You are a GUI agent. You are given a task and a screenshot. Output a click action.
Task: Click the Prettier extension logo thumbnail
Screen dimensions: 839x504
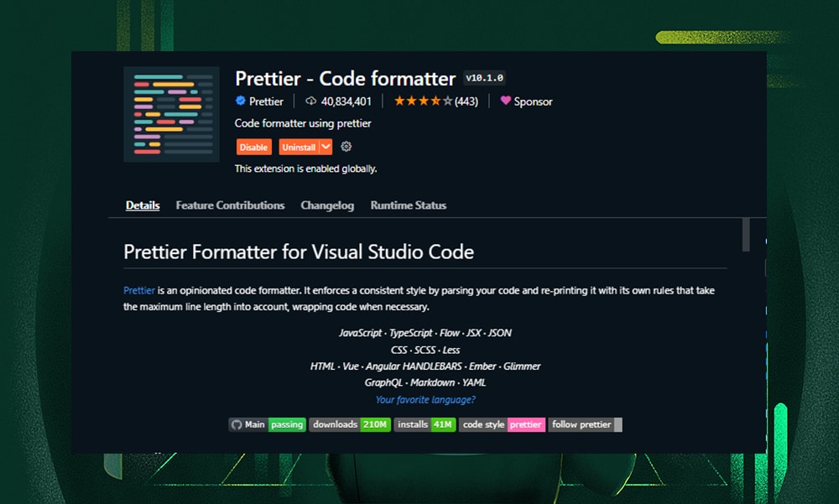point(171,115)
